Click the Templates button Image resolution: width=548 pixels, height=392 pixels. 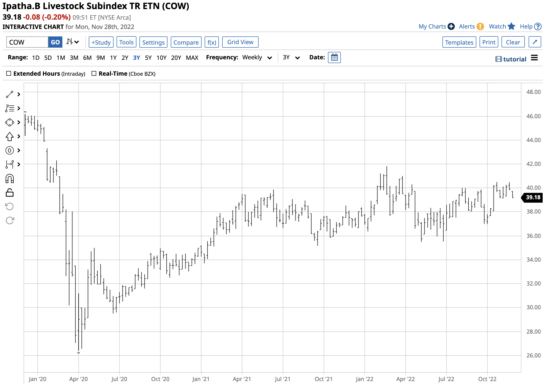(459, 42)
